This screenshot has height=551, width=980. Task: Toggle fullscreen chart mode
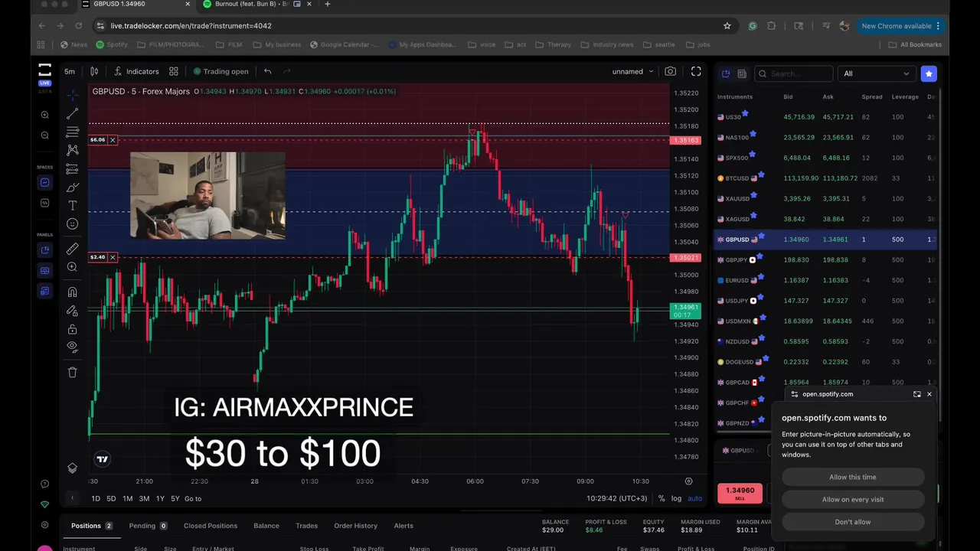[696, 71]
